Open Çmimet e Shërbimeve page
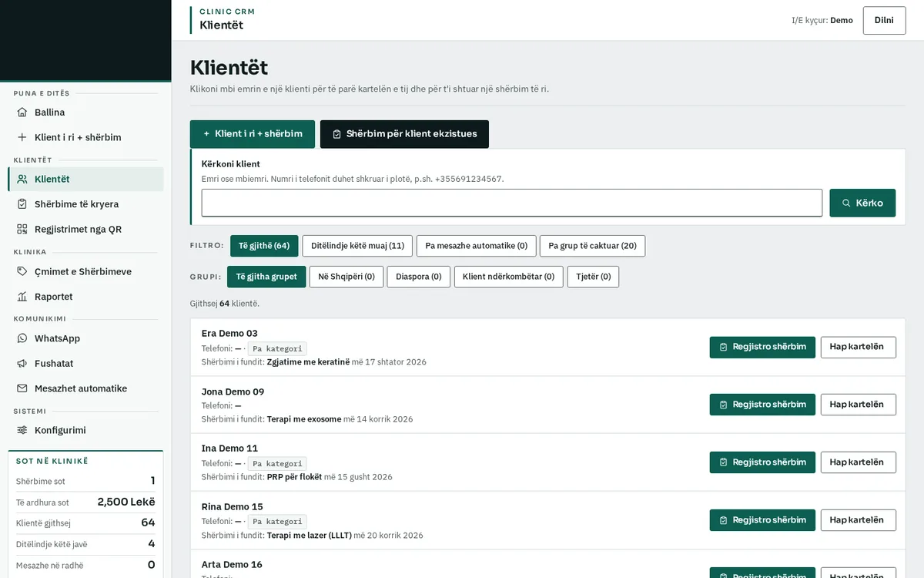The height and width of the screenshot is (578, 924). [x=85, y=271]
